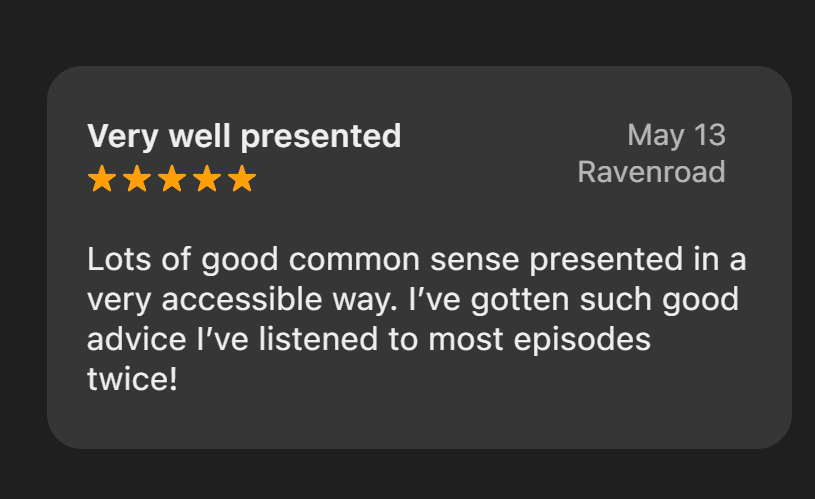The image size is (815, 499).
Task: Click the 'Lots of good common sense' line
Action: point(416,259)
